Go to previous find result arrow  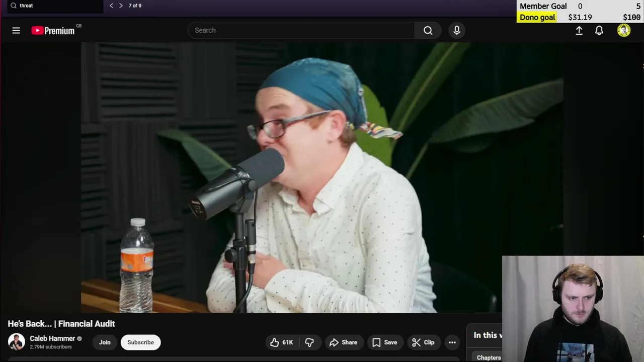111,6
